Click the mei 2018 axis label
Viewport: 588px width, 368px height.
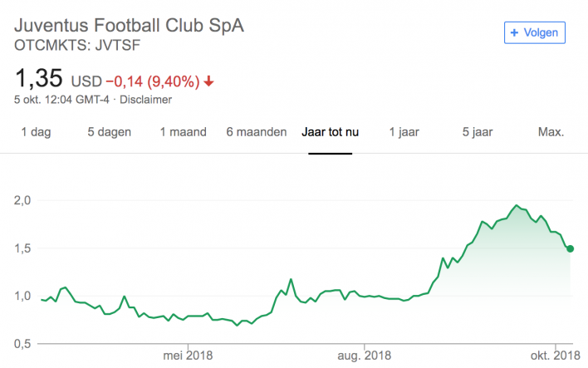188,356
